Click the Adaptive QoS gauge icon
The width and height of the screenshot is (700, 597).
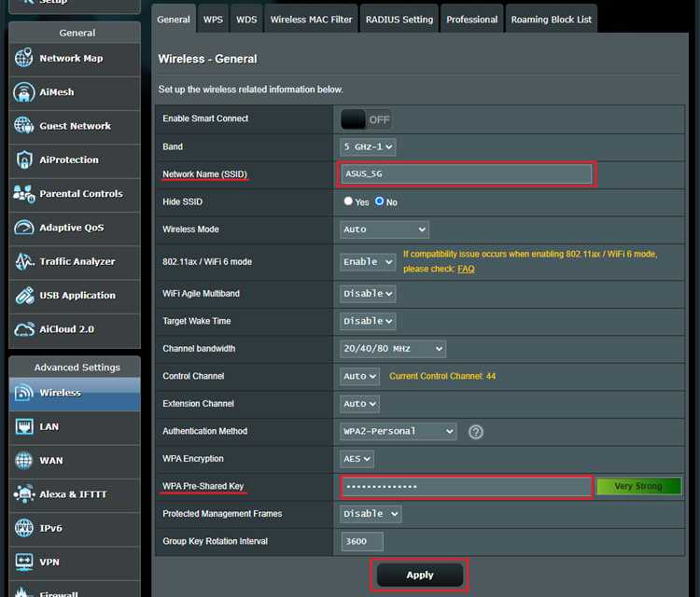(23, 228)
